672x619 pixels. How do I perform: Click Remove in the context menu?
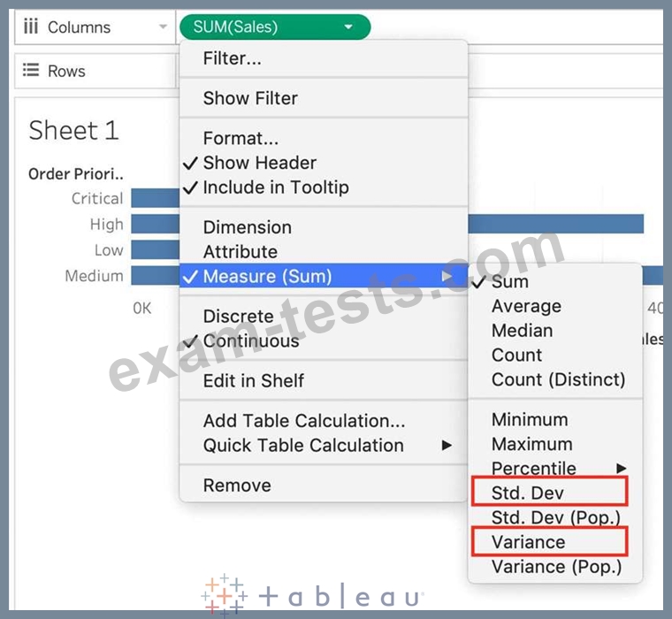pos(237,485)
